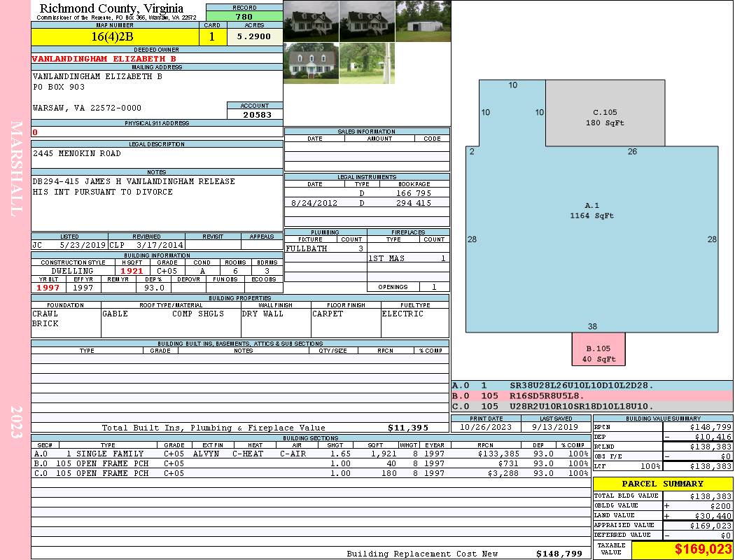Select note line HIS INT PURSUANT TO DIVORCE
Screen dimensions: 735x560
[103, 192]
